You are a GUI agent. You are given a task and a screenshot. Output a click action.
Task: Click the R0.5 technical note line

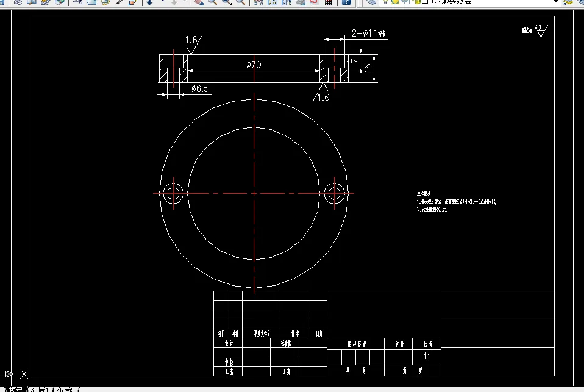[x=432, y=210]
